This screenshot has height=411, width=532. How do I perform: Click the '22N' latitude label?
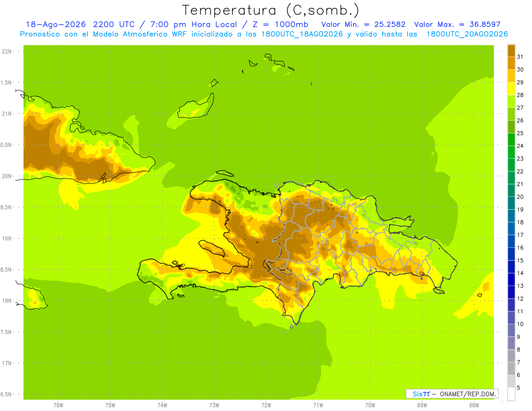pyautogui.click(x=8, y=51)
